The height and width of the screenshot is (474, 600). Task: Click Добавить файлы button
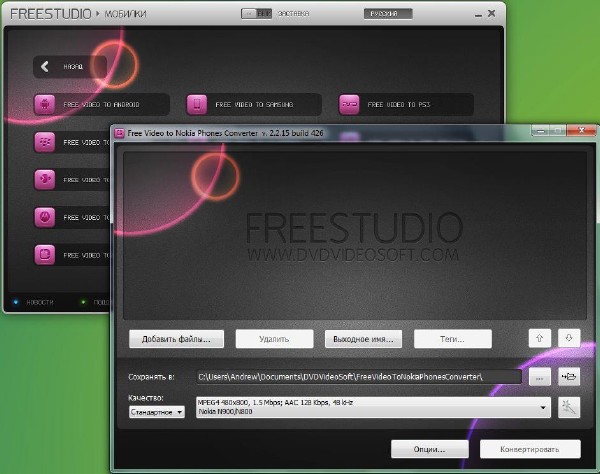tap(176, 339)
